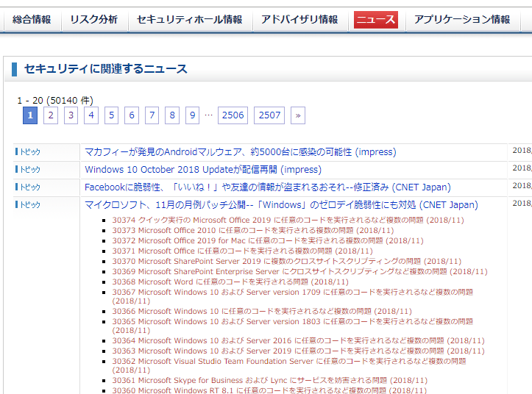Jump to page 4 in pagination

point(91,115)
